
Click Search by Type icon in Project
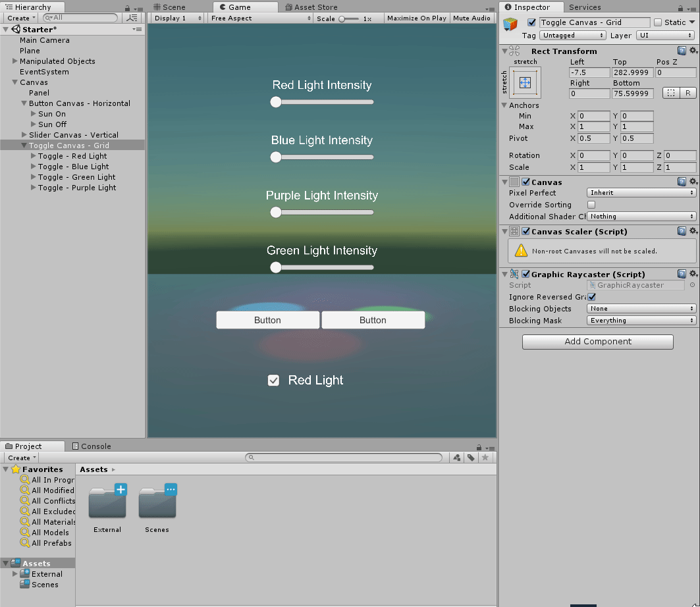pos(456,458)
